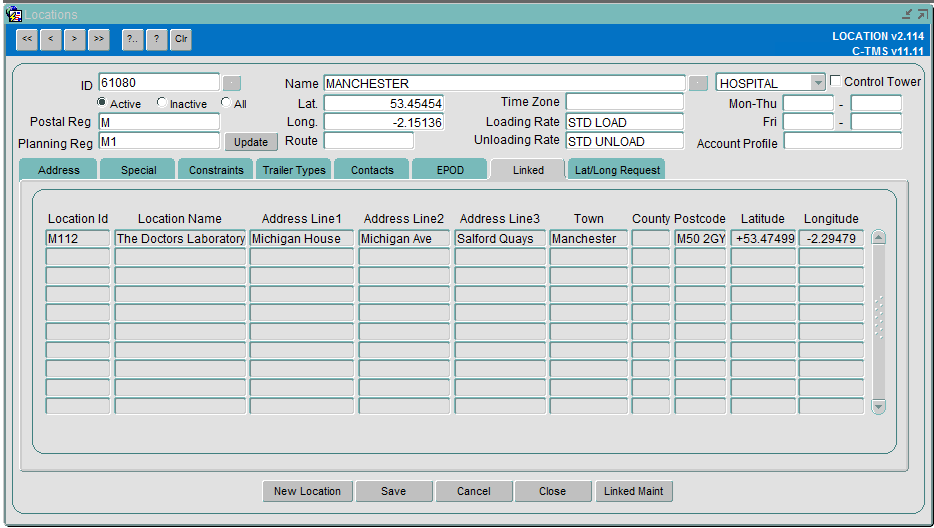Click the empty County cell in M112 row
Image resolution: width=934 pixels, height=528 pixels.
(651, 238)
